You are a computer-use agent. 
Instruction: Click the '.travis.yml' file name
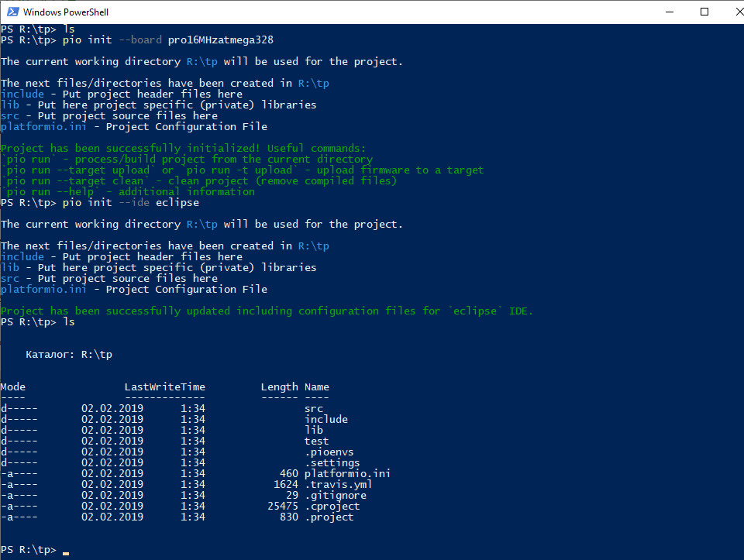(339, 485)
